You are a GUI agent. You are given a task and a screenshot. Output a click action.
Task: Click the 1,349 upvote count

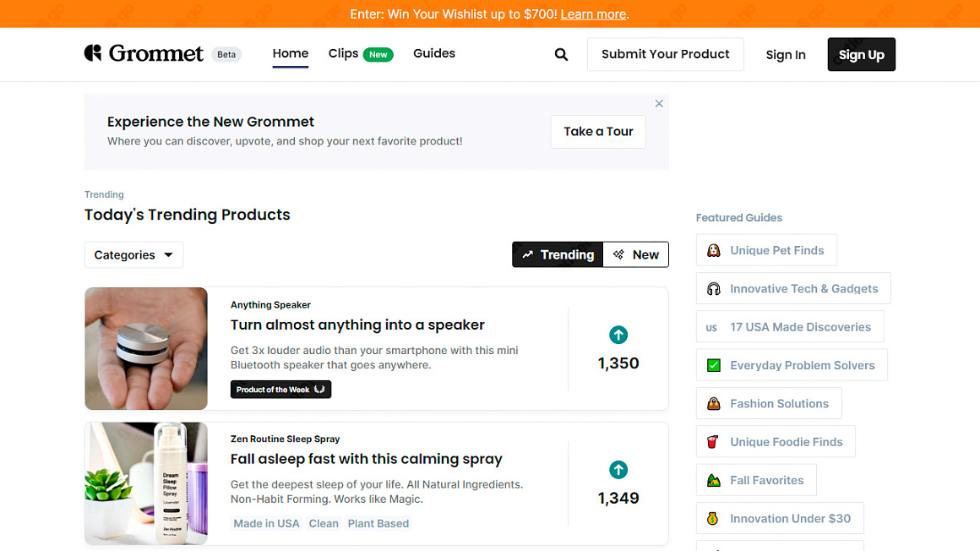(x=618, y=499)
